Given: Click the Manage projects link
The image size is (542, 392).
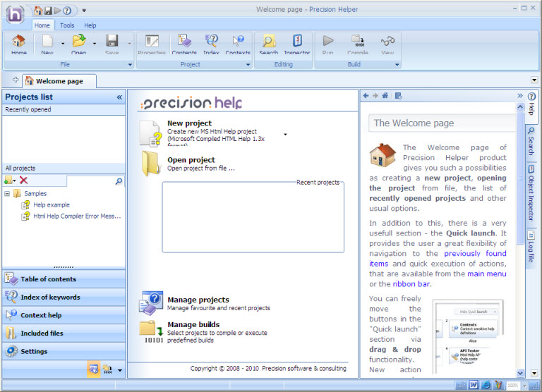Looking at the screenshot, I should click(x=198, y=300).
